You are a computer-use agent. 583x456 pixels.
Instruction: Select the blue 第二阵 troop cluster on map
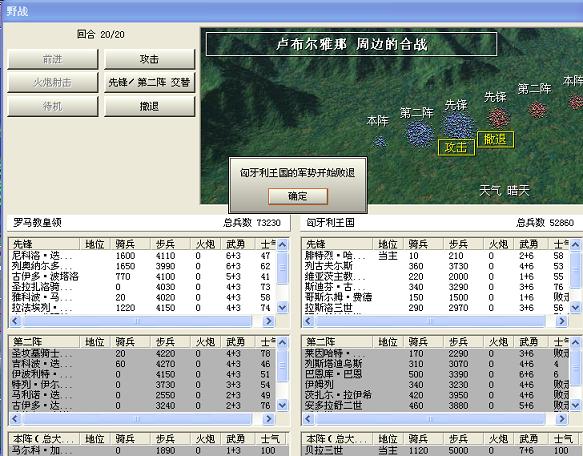[x=420, y=134]
